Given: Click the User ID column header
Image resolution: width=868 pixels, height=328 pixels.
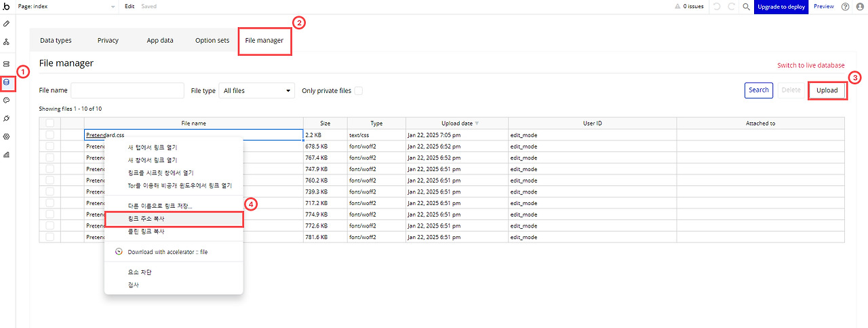Looking at the screenshot, I should point(592,123).
